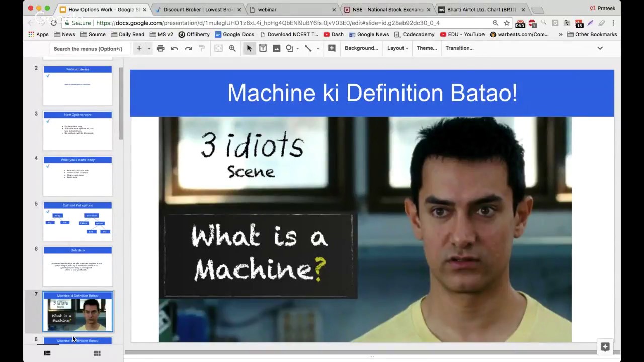This screenshot has height=362, width=644.
Task: Select the text box tool
Action: point(263,48)
